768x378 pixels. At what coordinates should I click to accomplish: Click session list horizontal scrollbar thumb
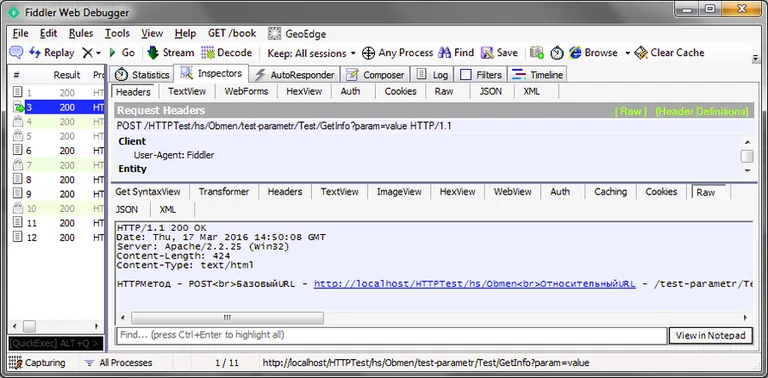pos(29,326)
